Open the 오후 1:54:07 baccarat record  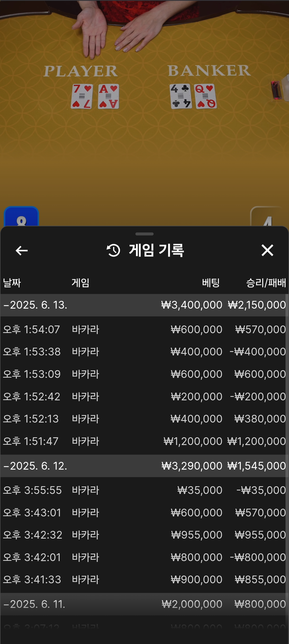(x=144, y=329)
